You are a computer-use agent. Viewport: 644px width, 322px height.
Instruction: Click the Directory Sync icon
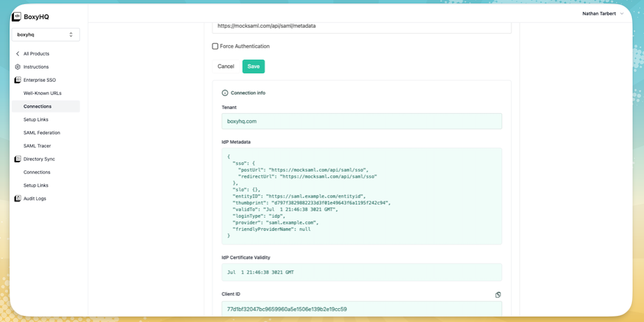pos(18,159)
